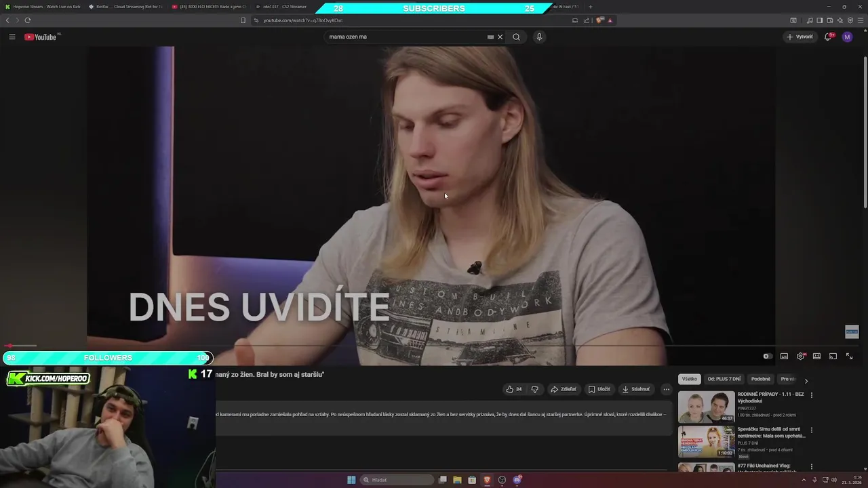Screen dimensions: 868x488
Task: Open Speváčku Simu video thumbnail
Action: [707, 441]
